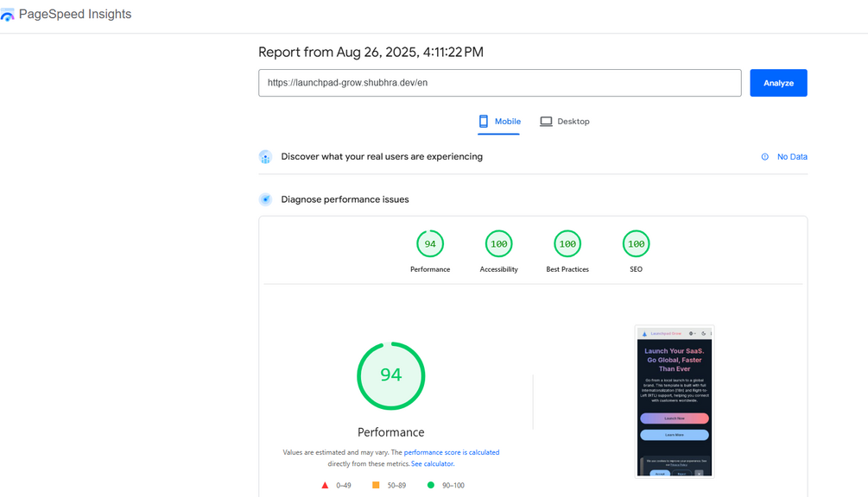Screen dimensions: 868x497
Task: Click the green circle 90–100 legend icon
Action: (431, 486)
